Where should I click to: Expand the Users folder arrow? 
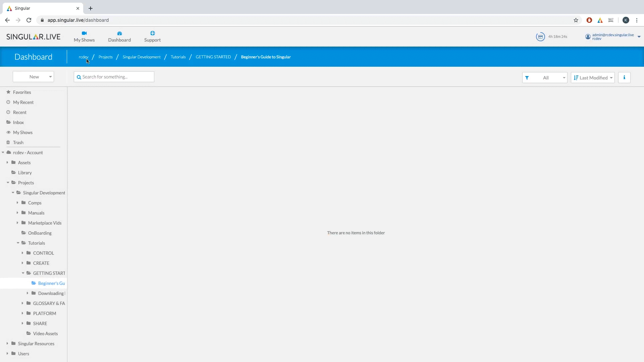[x=7, y=354]
